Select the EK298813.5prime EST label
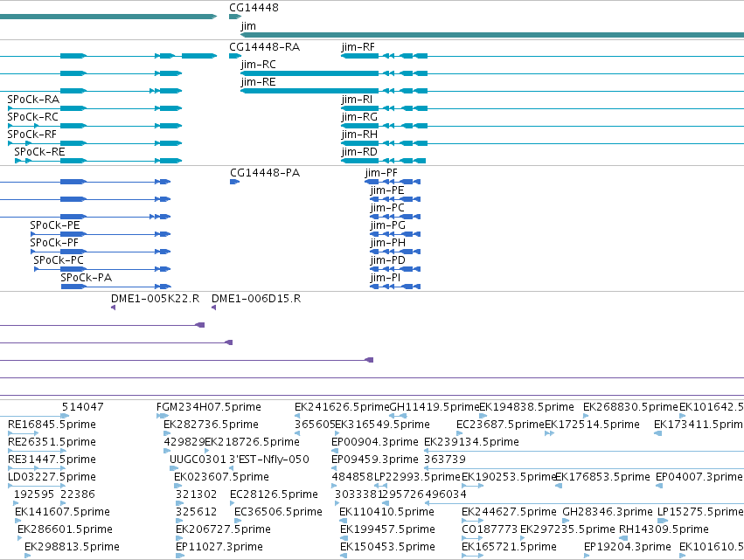The width and height of the screenshot is (744, 560). pyautogui.click(x=72, y=548)
